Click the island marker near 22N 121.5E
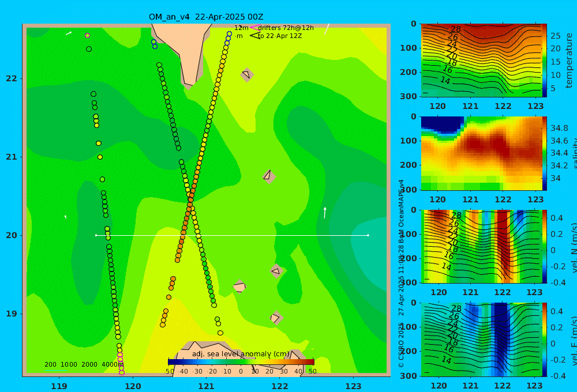Screen dimensions: 577x392 point(246,74)
